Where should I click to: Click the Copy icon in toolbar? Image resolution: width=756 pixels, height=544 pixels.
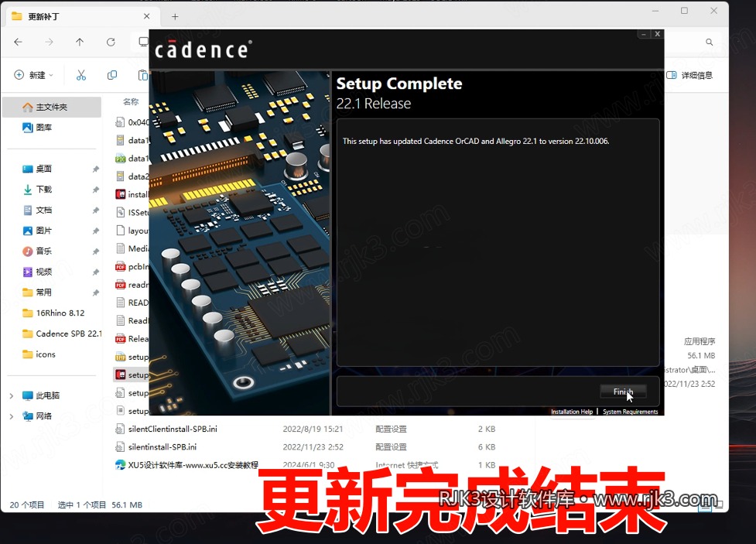pyautogui.click(x=112, y=75)
